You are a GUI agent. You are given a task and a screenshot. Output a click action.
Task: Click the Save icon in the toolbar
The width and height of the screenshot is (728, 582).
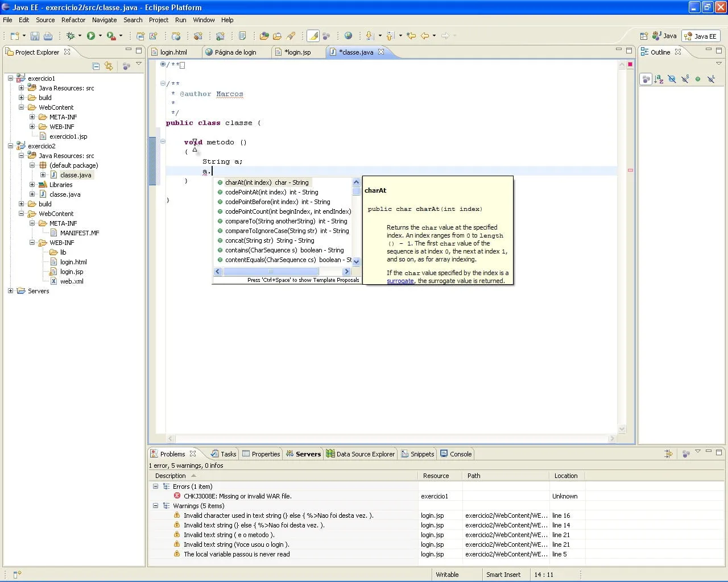tap(35, 36)
